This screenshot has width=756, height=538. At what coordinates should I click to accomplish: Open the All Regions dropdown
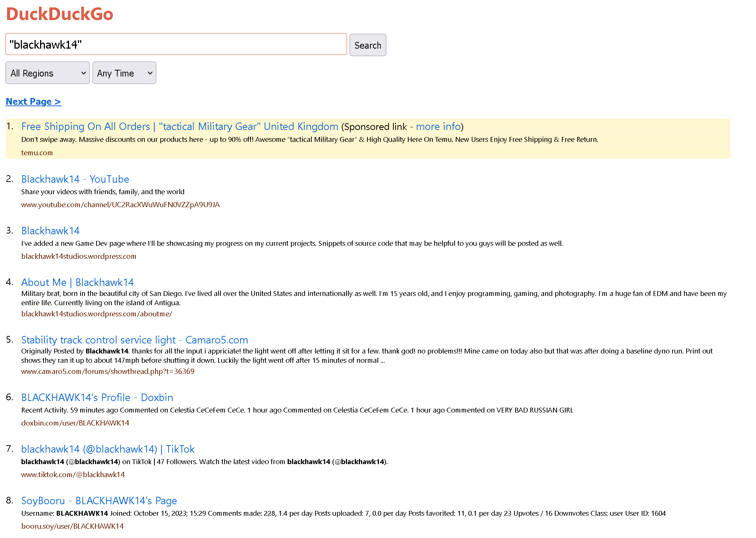click(x=48, y=73)
